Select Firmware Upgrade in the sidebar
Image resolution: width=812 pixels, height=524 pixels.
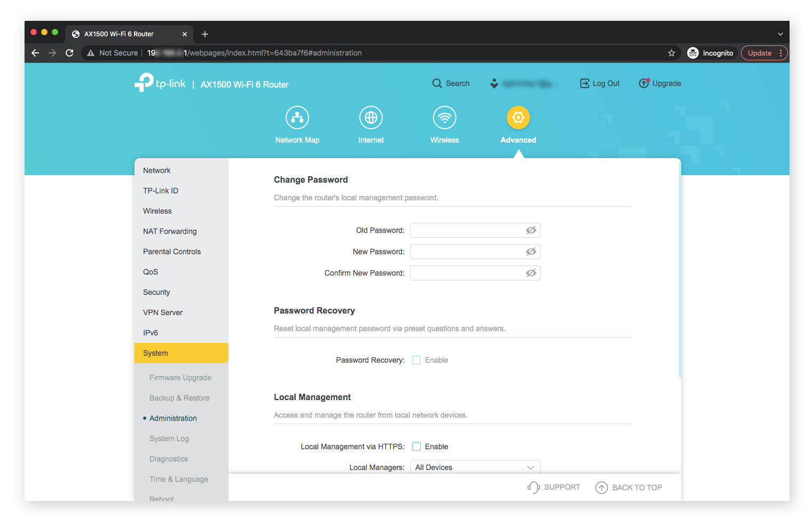click(x=180, y=378)
